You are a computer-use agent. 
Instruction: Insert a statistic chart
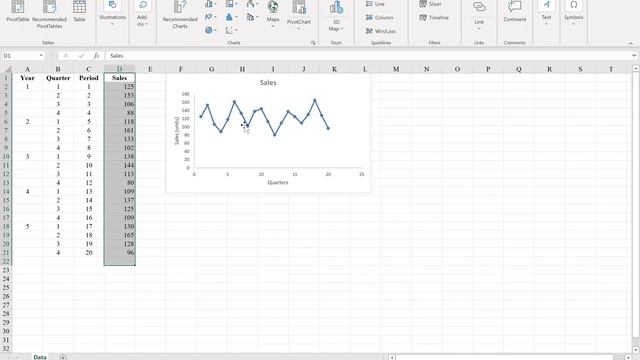231,17
